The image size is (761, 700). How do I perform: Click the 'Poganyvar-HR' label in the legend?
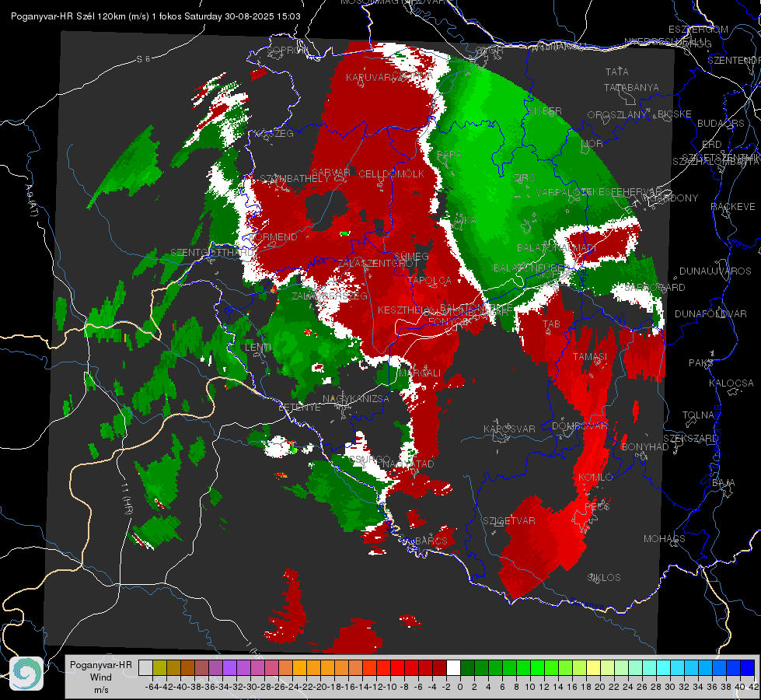tap(100, 664)
